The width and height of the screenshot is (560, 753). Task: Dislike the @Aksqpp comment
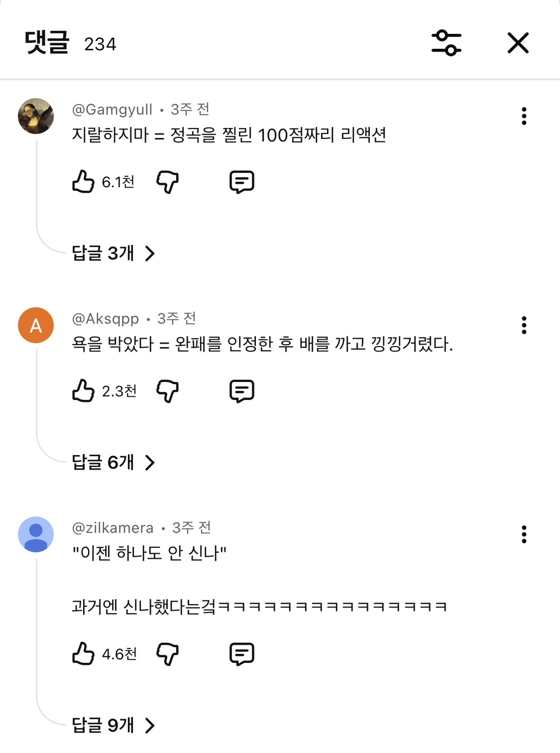tap(167, 391)
